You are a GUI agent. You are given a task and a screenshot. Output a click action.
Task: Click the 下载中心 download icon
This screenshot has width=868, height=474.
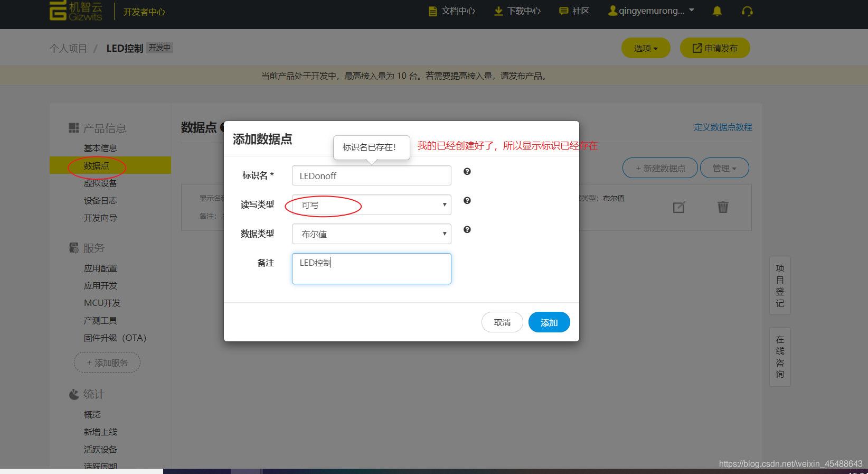(x=498, y=11)
